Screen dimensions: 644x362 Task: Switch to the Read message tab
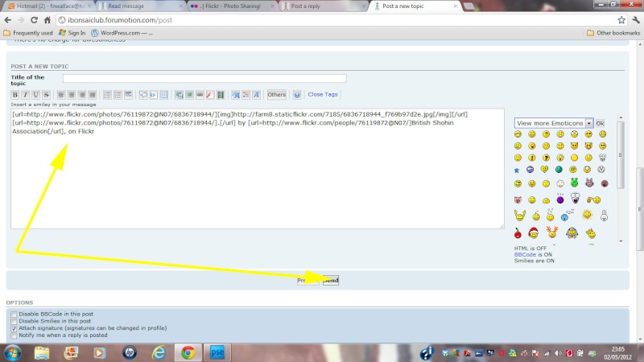click(x=142, y=6)
